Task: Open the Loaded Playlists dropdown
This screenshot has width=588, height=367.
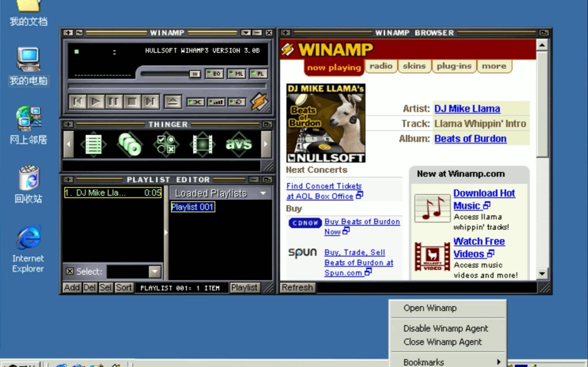Action: point(263,193)
